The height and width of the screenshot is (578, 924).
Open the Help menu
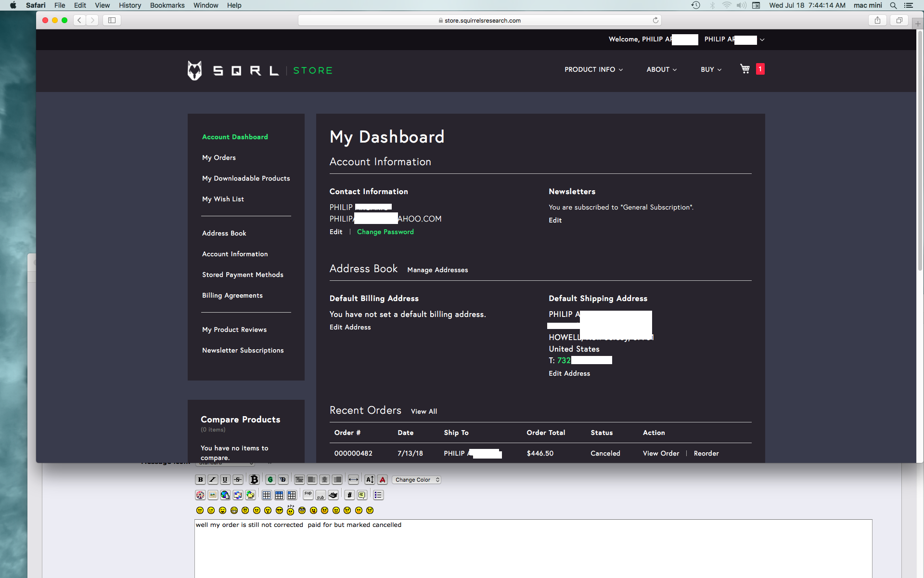point(234,5)
